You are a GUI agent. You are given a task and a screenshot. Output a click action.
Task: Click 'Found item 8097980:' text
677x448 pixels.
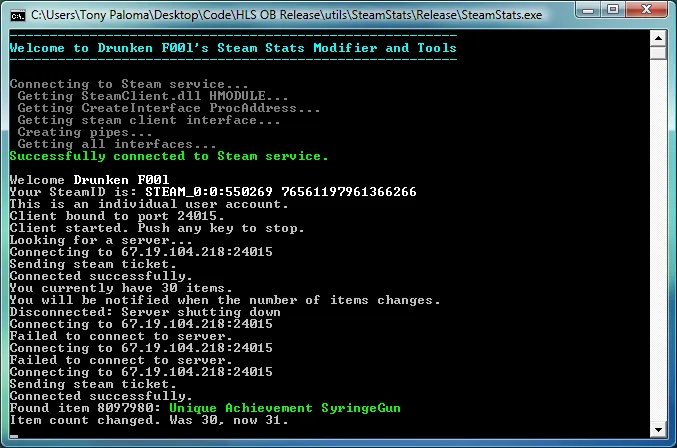[85, 408]
